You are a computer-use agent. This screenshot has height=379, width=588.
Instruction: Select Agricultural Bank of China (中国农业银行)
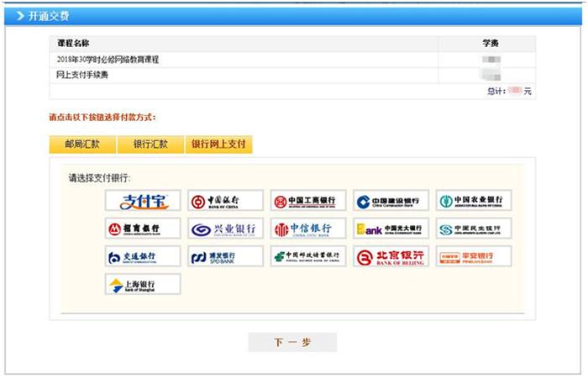pos(473,202)
